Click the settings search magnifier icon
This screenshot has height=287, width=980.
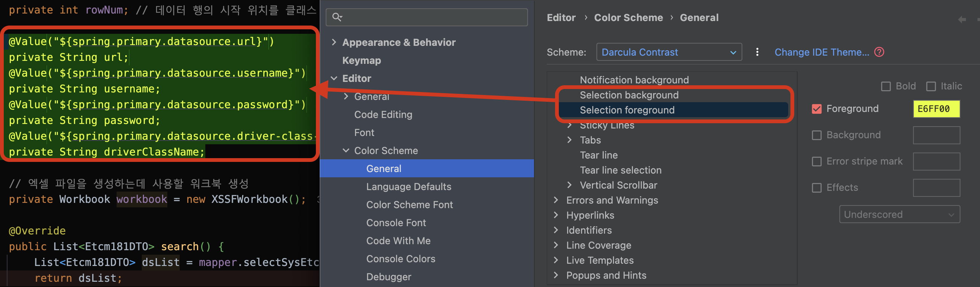(337, 17)
